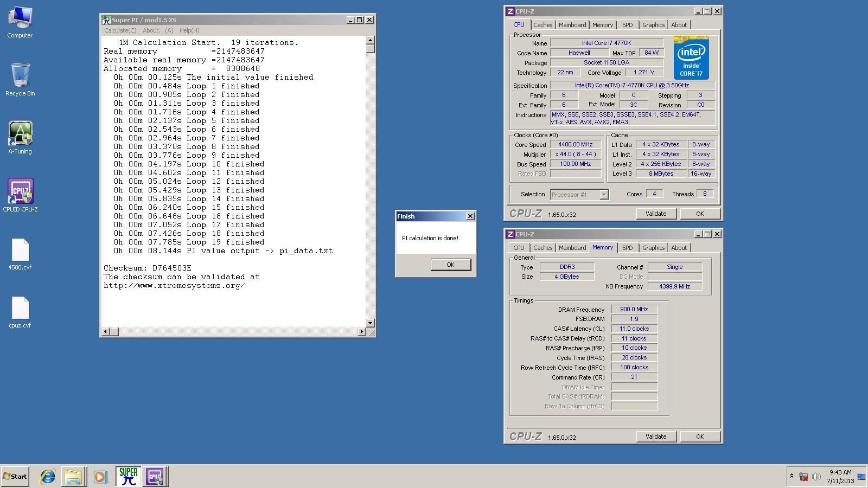
Task: Select Mainboard tab in upper CPU-Z window
Action: point(572,25)
